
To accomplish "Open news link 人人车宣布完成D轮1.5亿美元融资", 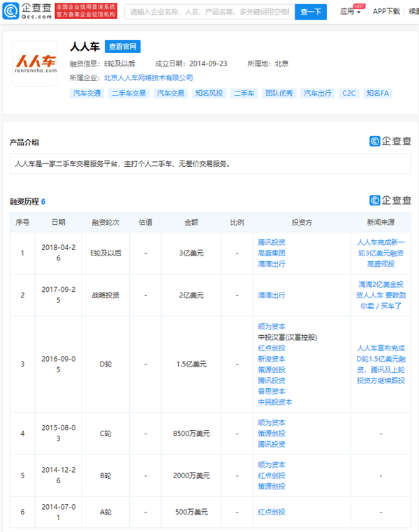I will 381,364.
